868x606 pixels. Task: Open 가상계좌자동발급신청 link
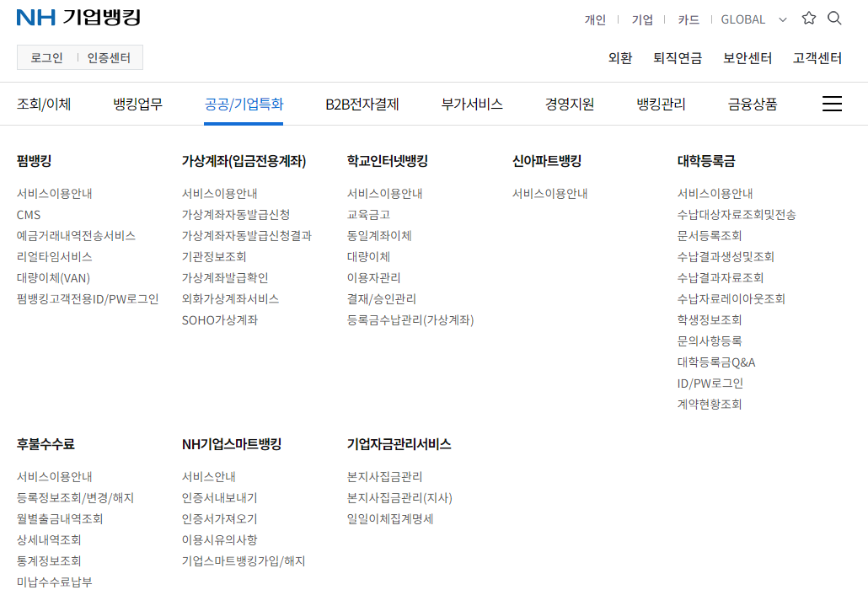point(236,215)
